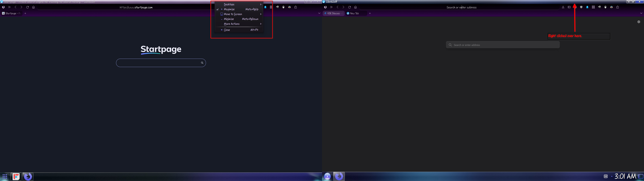Open new tab settings gear in right window
The width and height of the screenshot is (644, 181).
pos(639,22)
